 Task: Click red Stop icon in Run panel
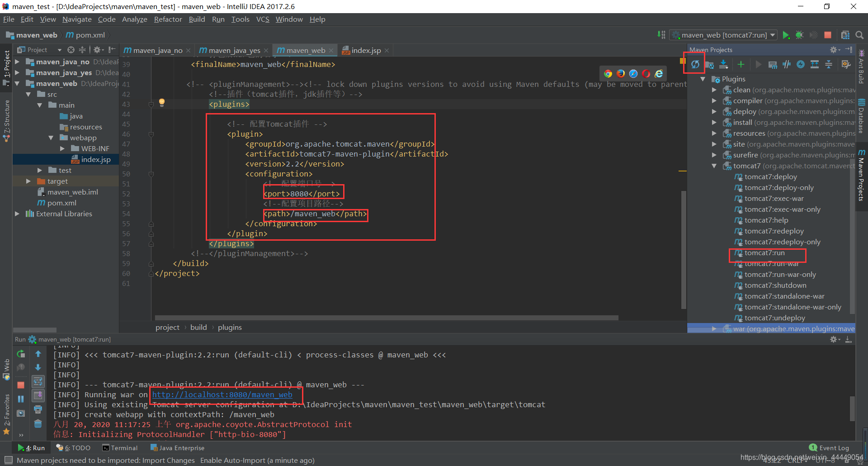click(21, 385)
